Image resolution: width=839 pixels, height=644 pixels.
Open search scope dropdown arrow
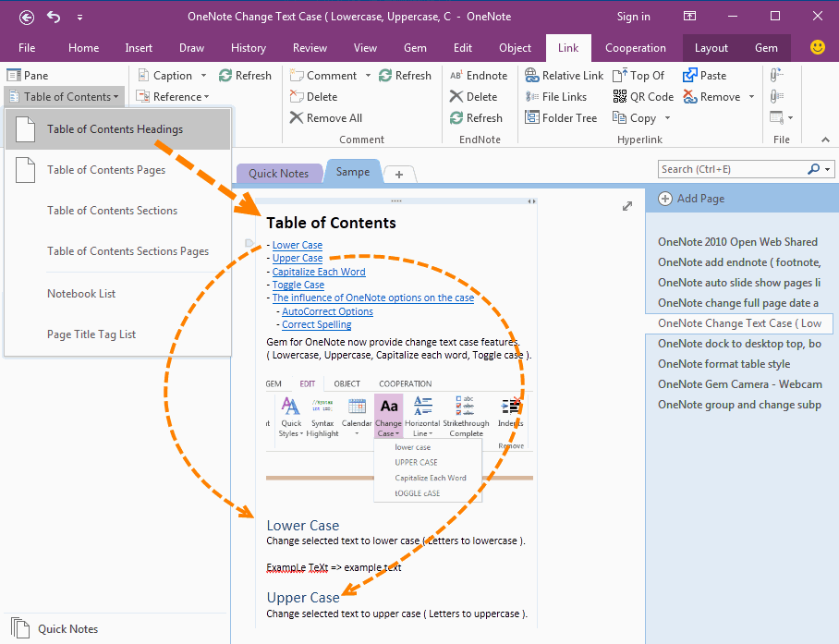click(x=828, y=169)
